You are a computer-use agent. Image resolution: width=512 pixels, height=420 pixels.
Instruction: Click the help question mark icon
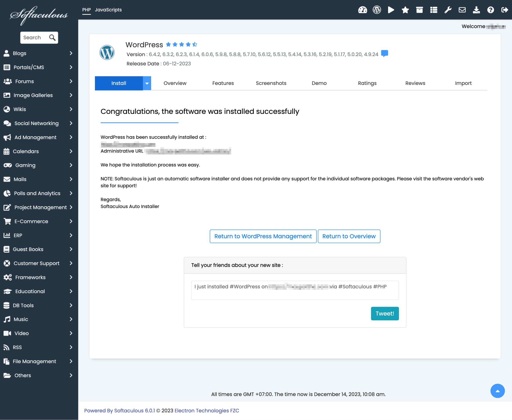click(490, 10)
